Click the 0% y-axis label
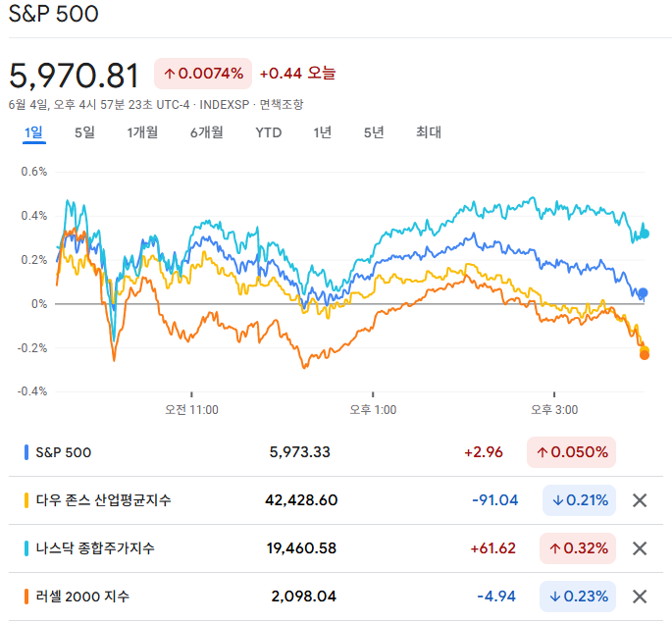672x623 pixels. click(x=39, y=304)
